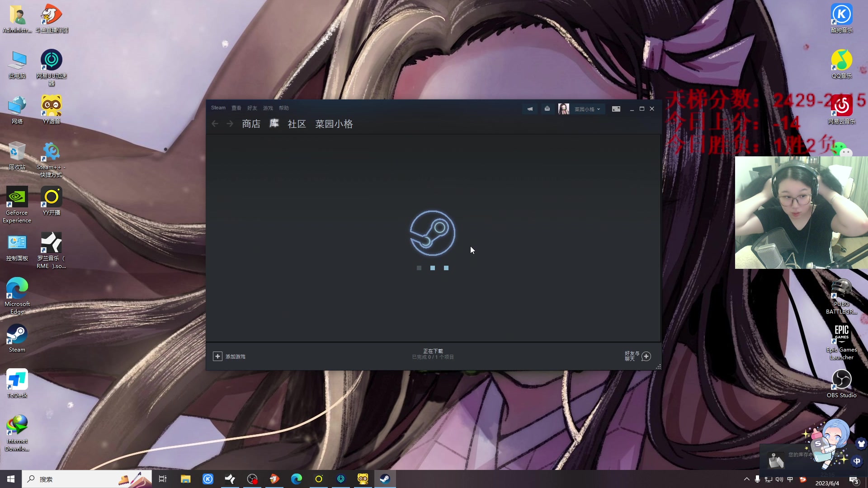
Task: Select the 酷狗音乐 desktop icon
Action: pos(842,19)
